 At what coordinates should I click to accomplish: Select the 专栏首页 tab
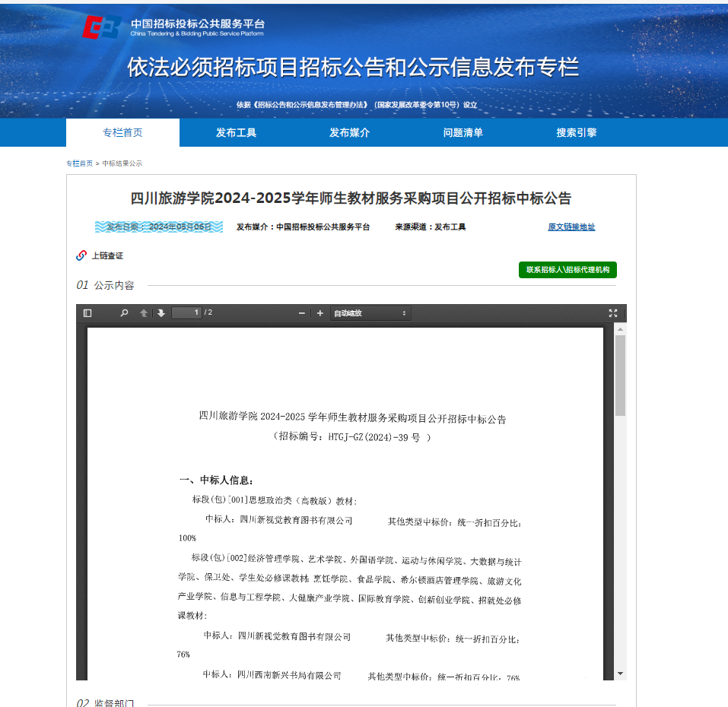click(x=122, y=133)
